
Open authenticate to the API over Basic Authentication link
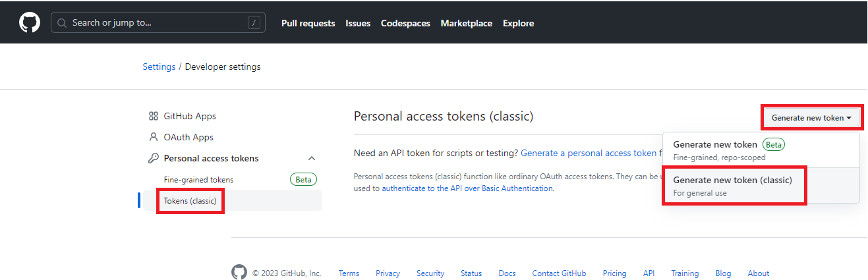467,188
